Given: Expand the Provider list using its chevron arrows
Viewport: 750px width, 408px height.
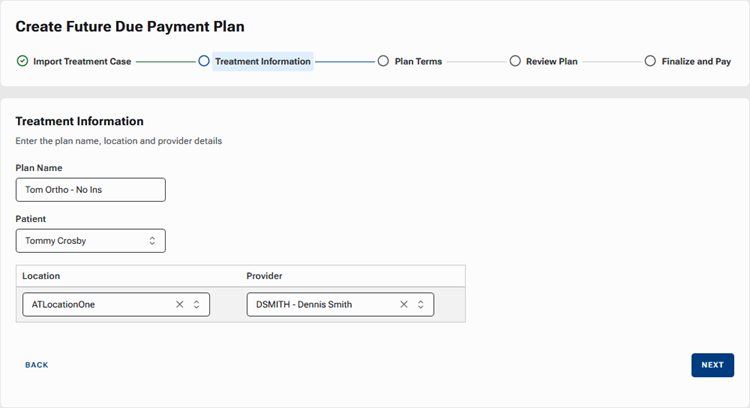Looking at the screenshot, I should tap(421, 304).
